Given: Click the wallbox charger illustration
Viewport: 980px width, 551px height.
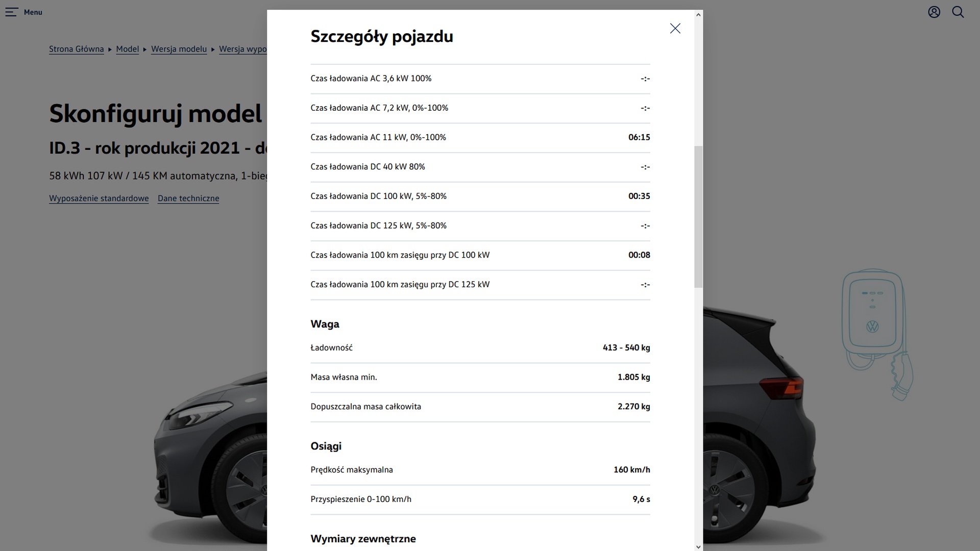Looking at the screenshot, I should [x=877, y=334].
